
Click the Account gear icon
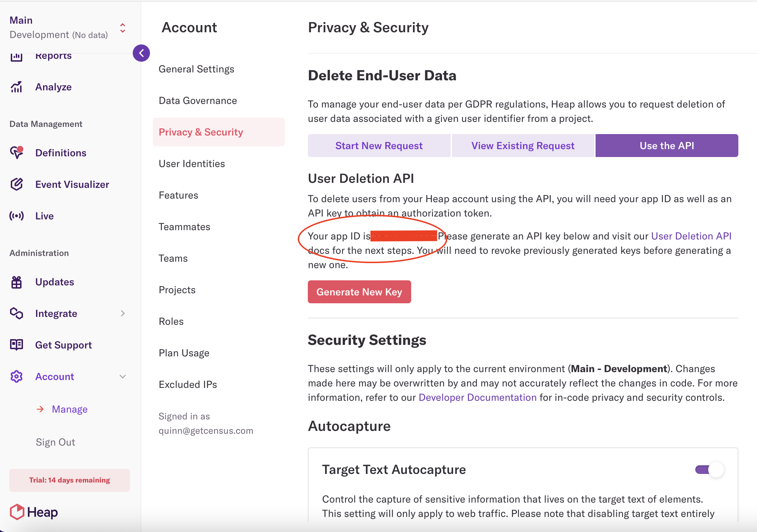pos(17,376)
